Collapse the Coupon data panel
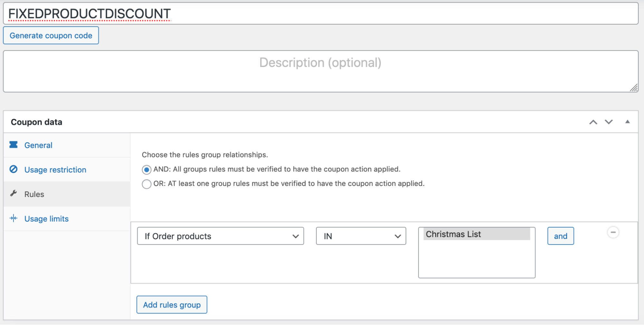Image resolution: width=644 pixels, height=325 pixels. pyautogui.click(x=628, y=122)
